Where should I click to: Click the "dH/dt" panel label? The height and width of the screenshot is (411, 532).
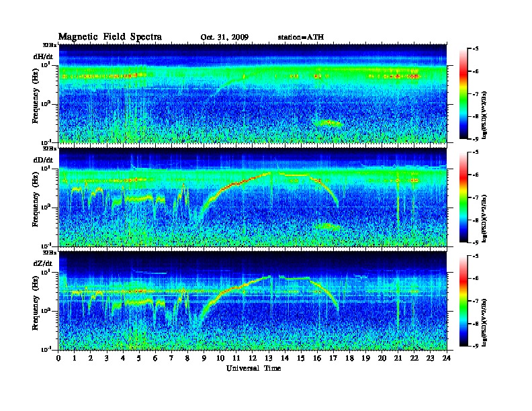pyautogui.click(x=43, y=56)
